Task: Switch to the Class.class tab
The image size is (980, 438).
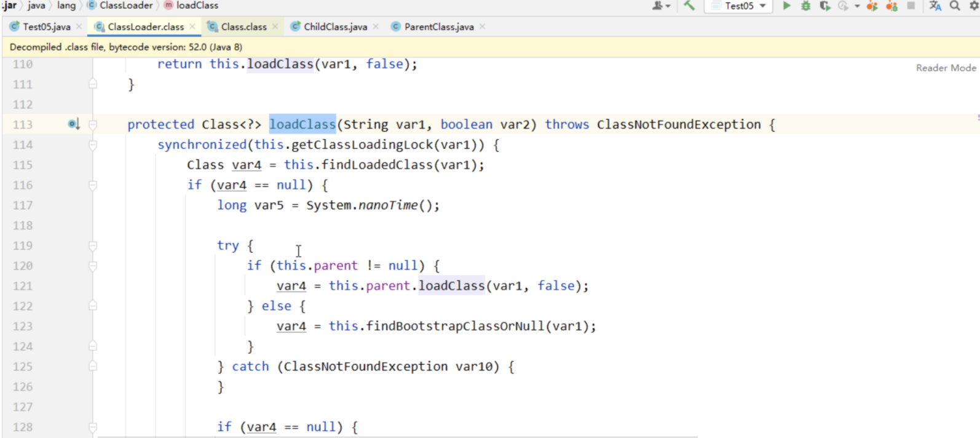Action: pos(243,26)
